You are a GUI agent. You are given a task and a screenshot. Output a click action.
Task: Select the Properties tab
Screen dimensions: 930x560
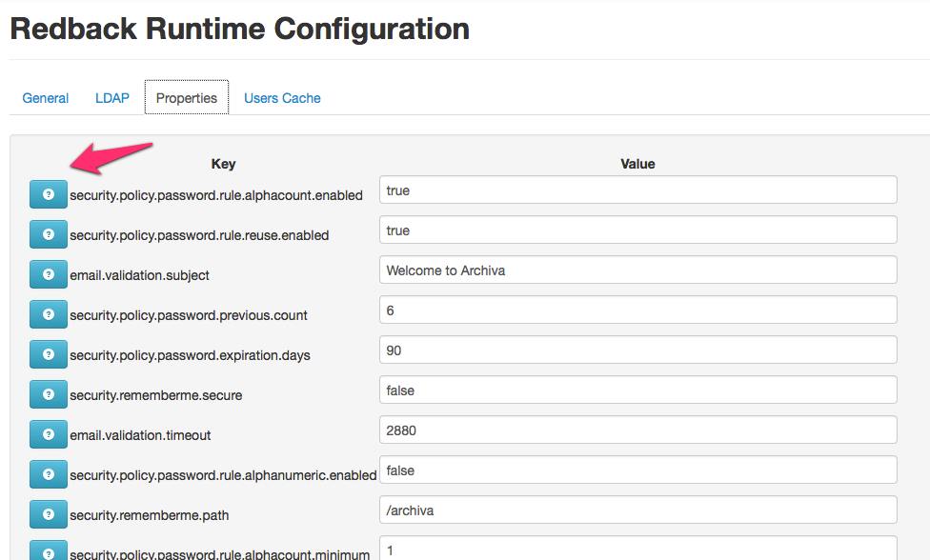coord(187,98)
